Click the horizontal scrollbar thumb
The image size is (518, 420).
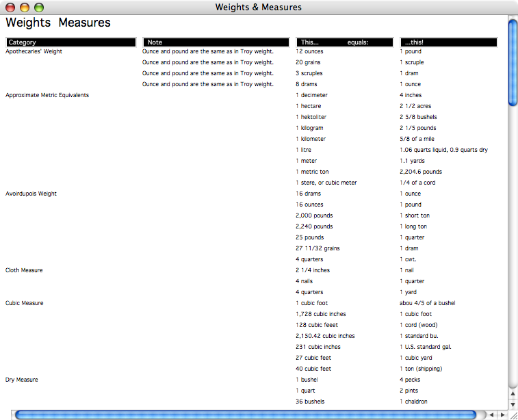click(x=244, y=415)
